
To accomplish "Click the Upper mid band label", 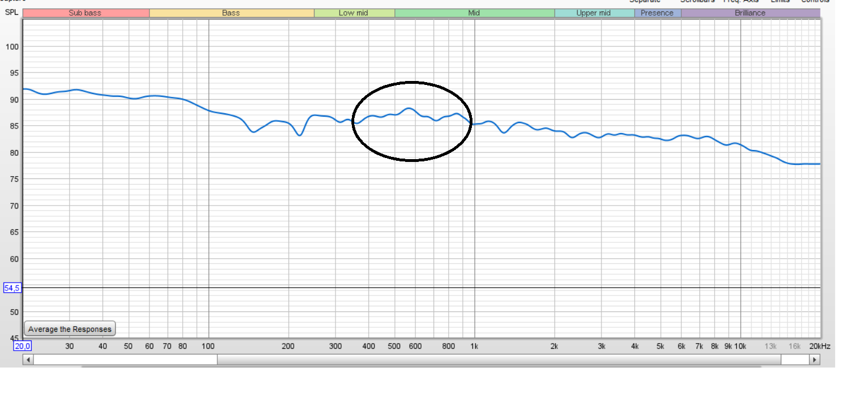I will pos(594,13).
